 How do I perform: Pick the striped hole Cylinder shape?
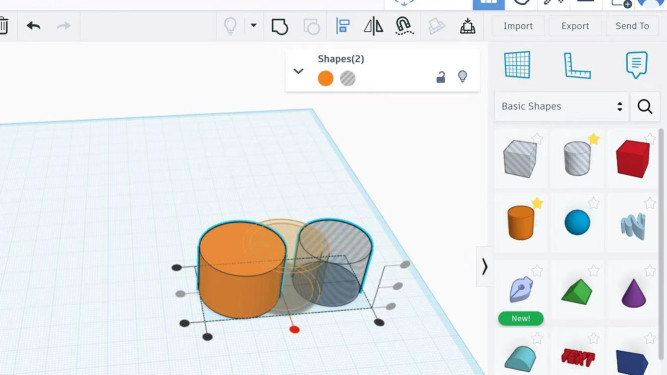pyautogui.click(x=577, y=159)
